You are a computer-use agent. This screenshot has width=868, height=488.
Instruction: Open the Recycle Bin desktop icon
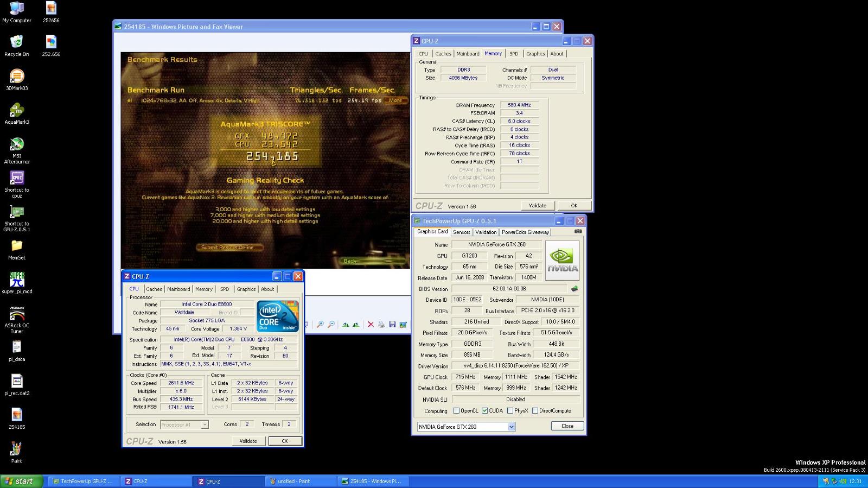[17, 46]
